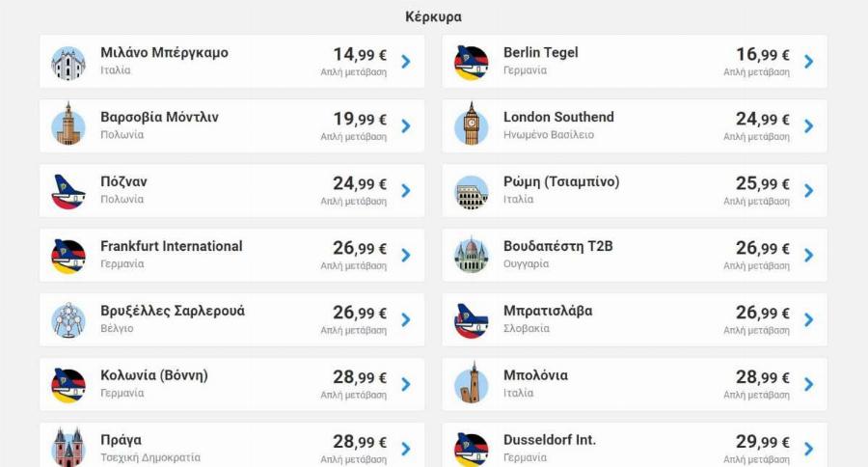Click the Bologna tower icon
The height and width of the screenshot is (467, 868).
(x=472, y=385)
